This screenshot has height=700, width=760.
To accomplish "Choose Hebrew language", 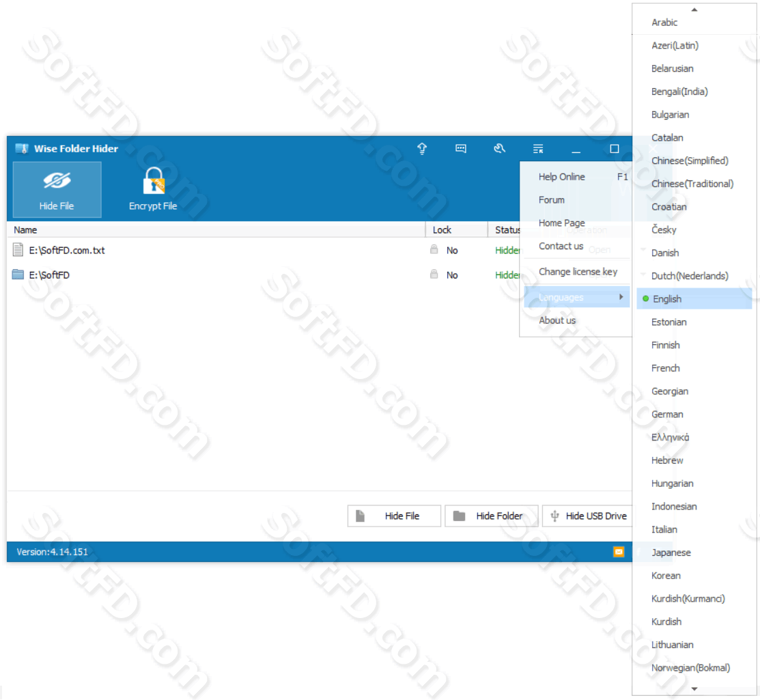I will pyautogui.click(x=694, y=460).
